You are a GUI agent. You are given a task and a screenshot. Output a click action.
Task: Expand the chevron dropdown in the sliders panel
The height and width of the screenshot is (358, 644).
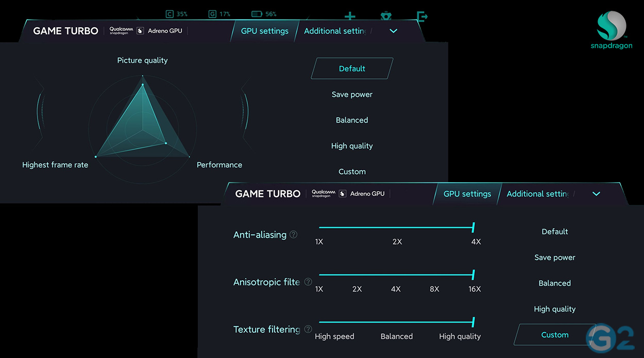tap(596, 194)
